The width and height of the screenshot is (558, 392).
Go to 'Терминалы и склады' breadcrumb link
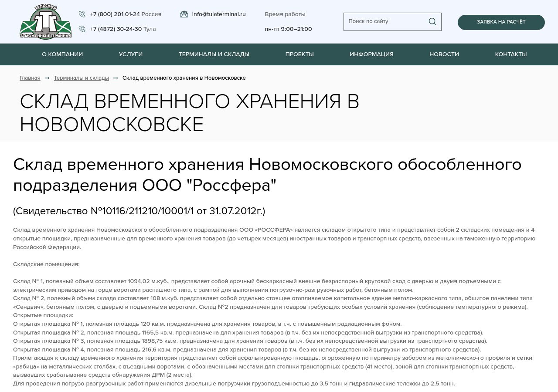pyautogui.click(x=82, y=78)
